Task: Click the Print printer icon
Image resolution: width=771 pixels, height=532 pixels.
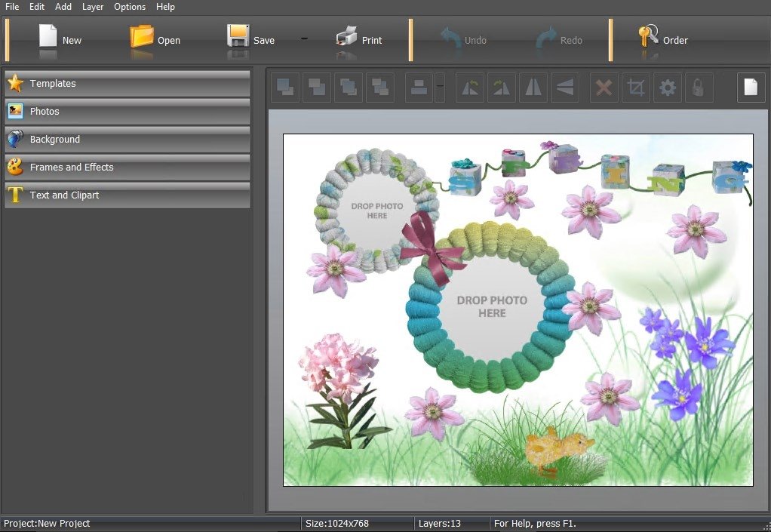Action: (x=346, y=36)
